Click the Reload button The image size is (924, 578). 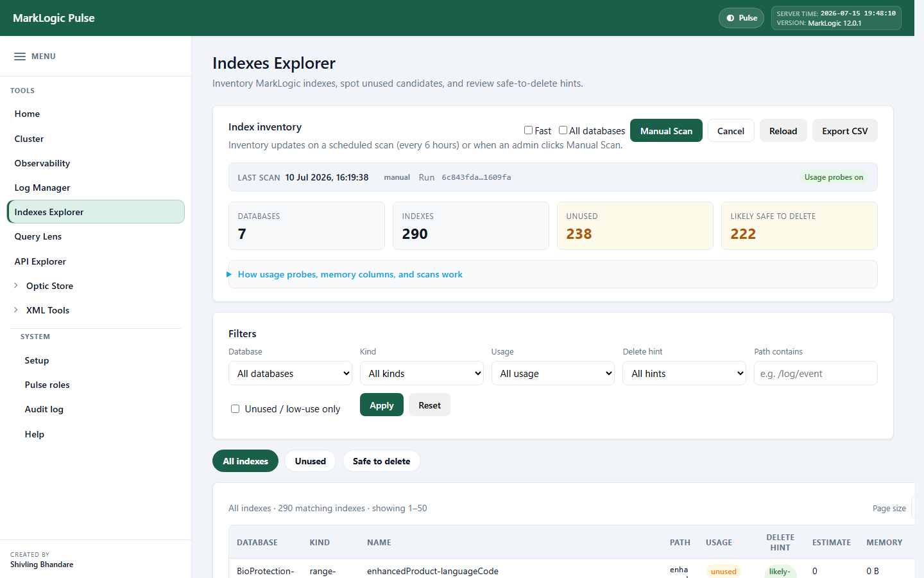click(783, 130)
